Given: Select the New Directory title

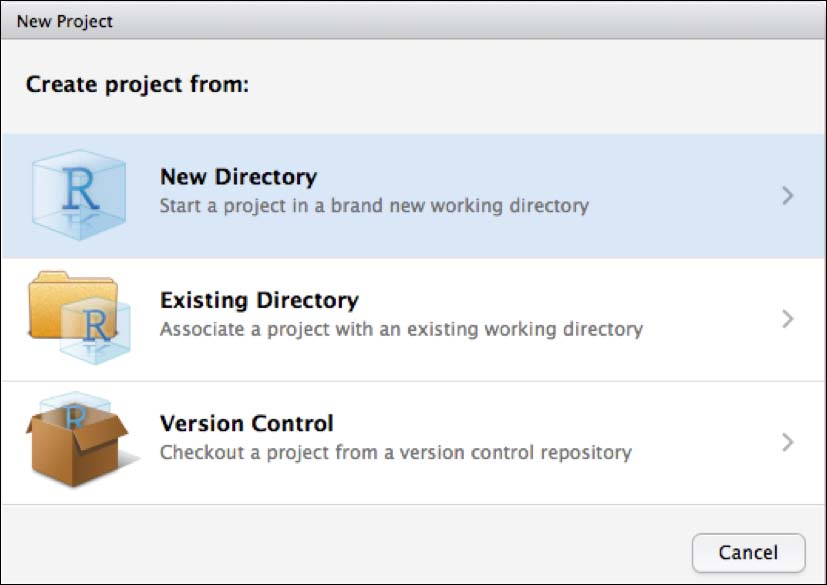Looking at the screenshot, I should [238, 177].
